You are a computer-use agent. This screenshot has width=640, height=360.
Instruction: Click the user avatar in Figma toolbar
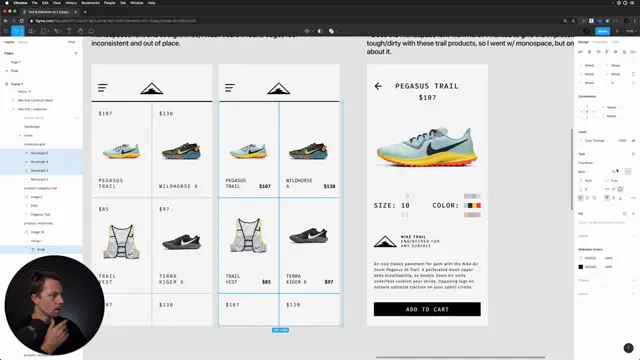coord(587,31)
